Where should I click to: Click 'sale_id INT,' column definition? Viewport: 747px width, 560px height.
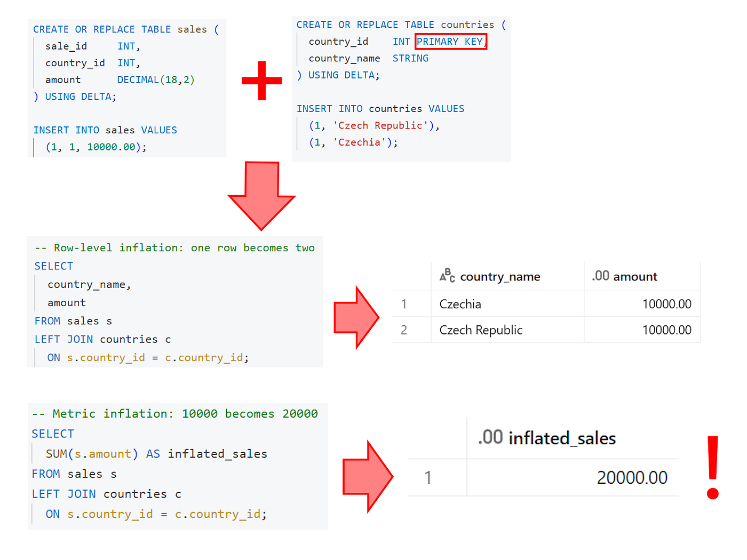93,46
